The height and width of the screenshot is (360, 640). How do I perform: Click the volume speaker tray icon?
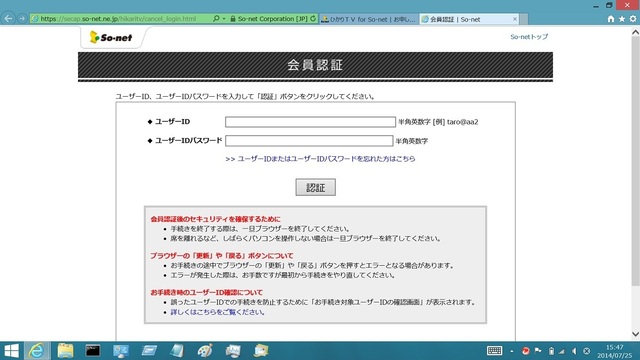click(574, 351)
